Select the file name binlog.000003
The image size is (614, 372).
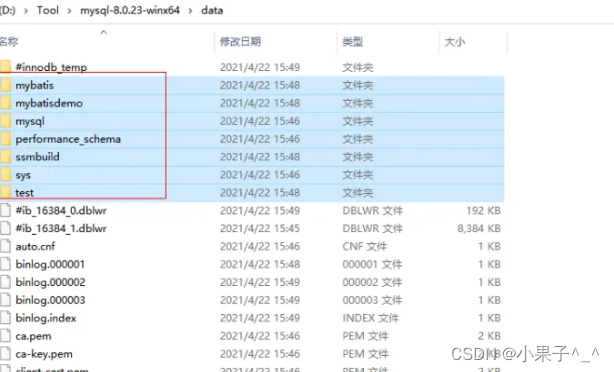point(50,300)
